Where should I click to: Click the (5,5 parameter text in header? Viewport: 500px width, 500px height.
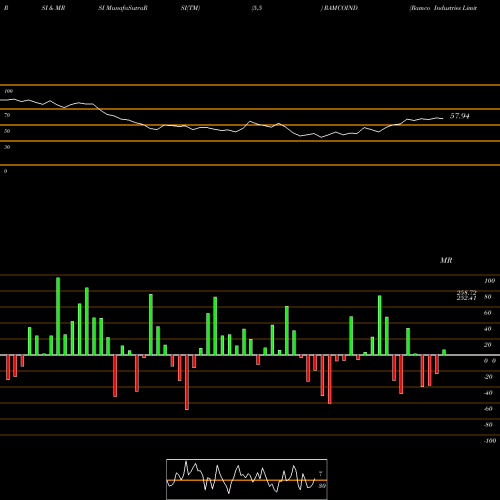pyautogui.click(x=256, y=8)
